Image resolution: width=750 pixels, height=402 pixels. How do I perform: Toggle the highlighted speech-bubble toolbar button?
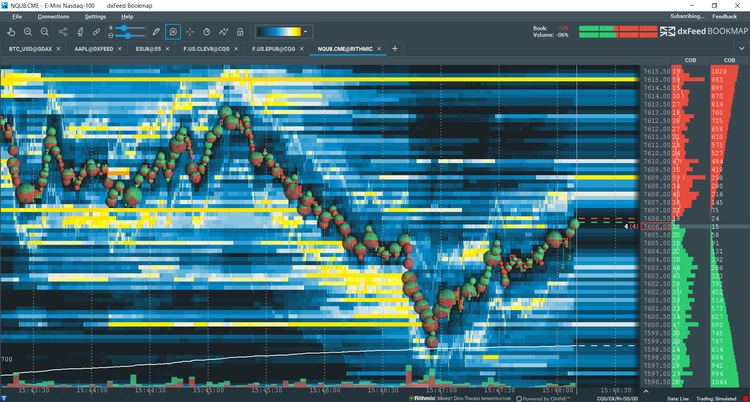173,32
